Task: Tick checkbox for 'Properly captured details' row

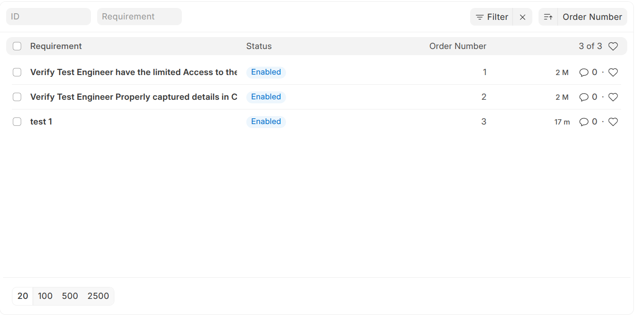Action: (17, 97)
